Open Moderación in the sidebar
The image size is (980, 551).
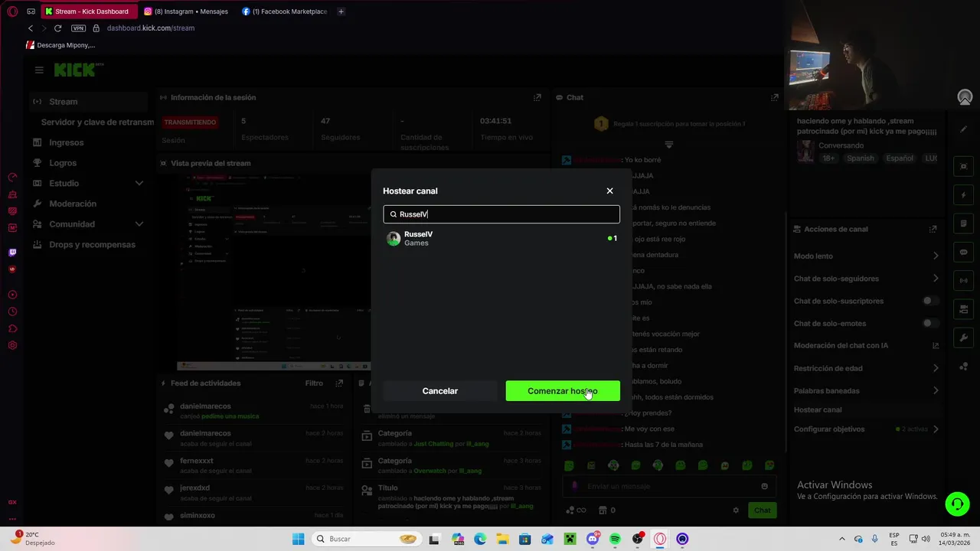point(89,204)
